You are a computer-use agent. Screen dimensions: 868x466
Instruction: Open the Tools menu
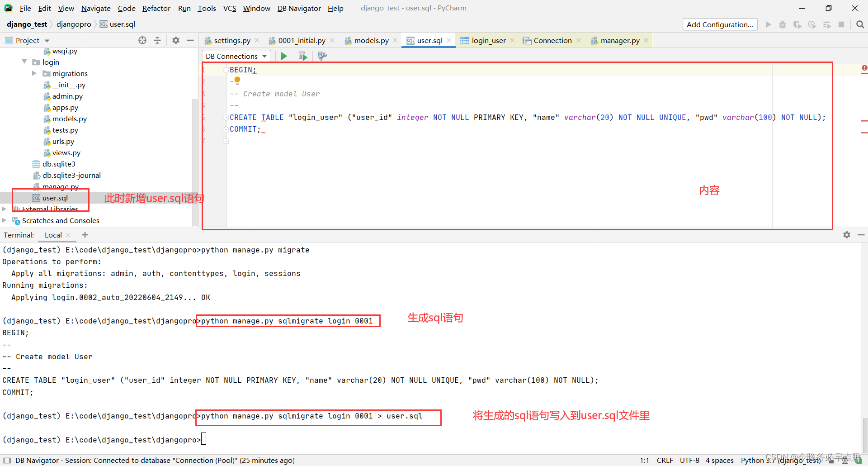point(207,8)
